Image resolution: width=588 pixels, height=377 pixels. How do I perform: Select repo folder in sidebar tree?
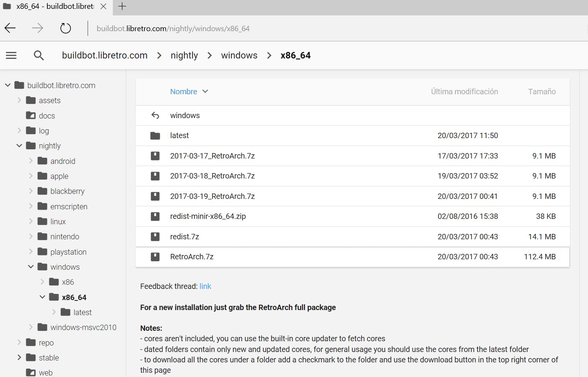pyautogui.click(x=46, y=343)
